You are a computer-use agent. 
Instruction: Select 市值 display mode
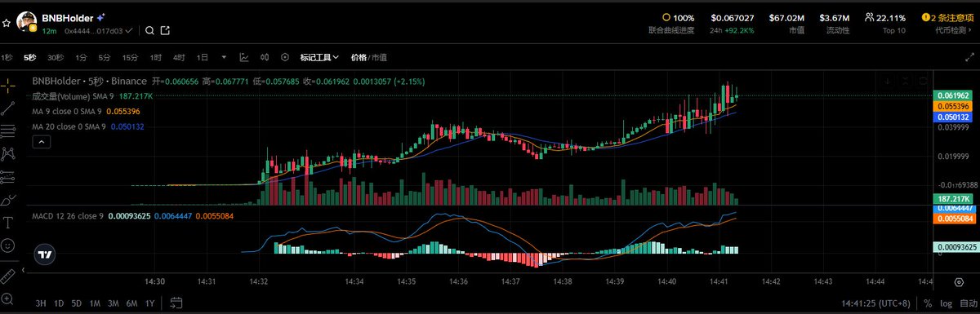pyautogui.click(x=379, y=58)
